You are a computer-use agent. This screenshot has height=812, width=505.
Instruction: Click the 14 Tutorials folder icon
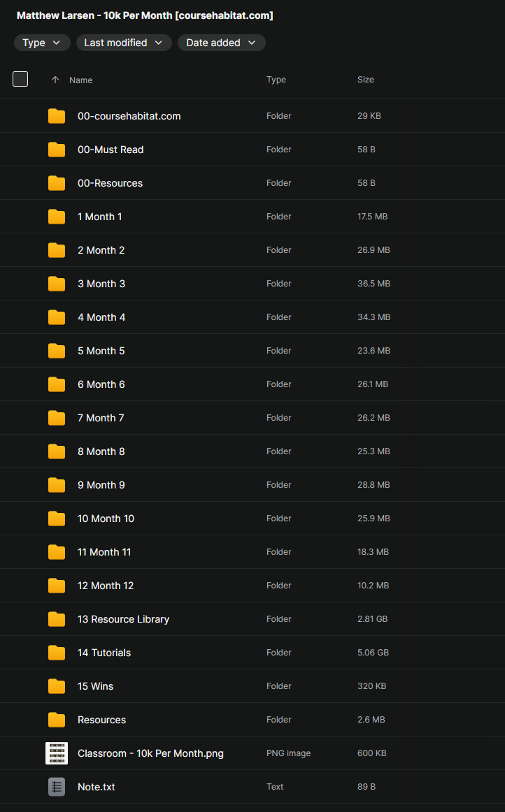point(57,653)
